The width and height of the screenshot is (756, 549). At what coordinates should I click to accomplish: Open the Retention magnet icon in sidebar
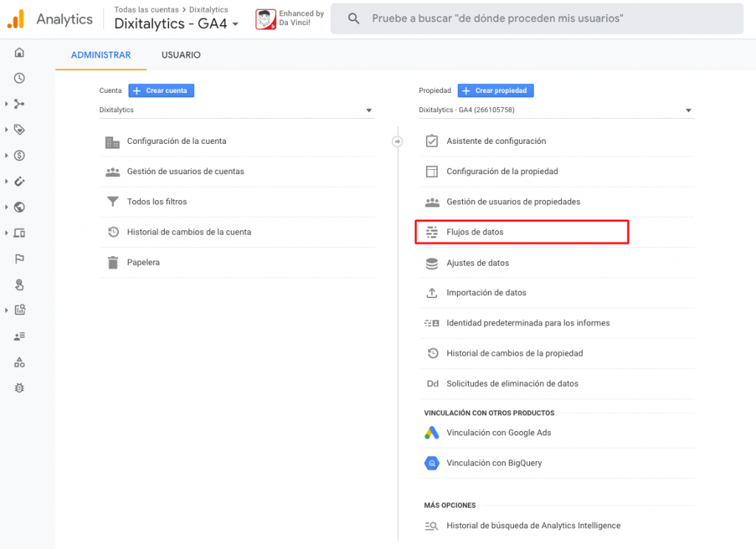[19, 182]
